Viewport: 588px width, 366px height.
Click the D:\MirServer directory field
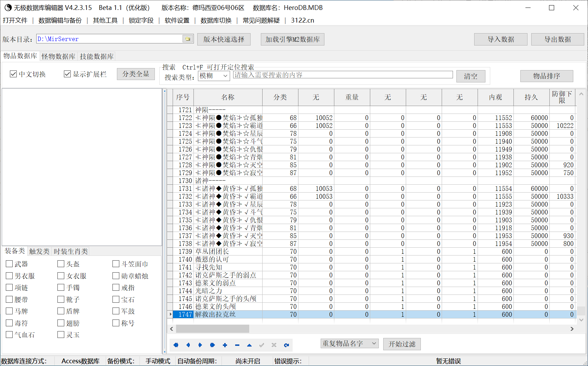[x=109, y=39]
